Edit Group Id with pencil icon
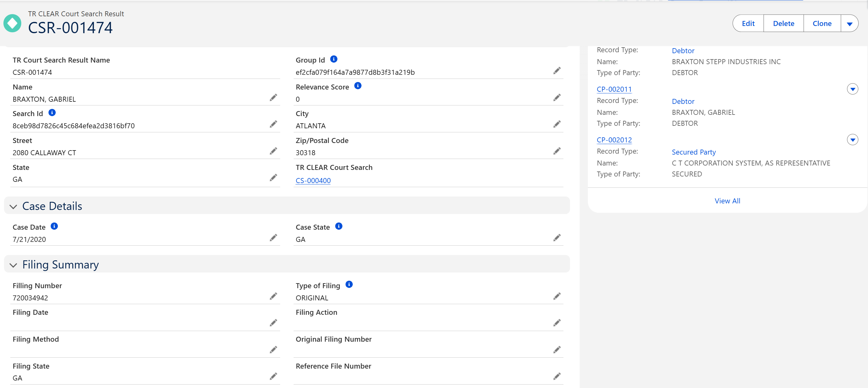Image resolution: width=868 pixels, height=388 pixels. tap(557, 70)
